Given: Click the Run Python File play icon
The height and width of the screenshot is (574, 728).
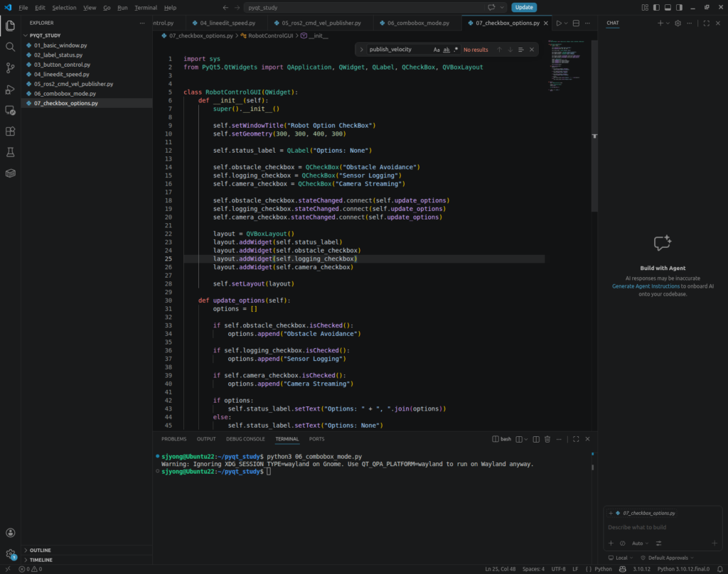Looking at the screenshot, I should tap(559, 23).
